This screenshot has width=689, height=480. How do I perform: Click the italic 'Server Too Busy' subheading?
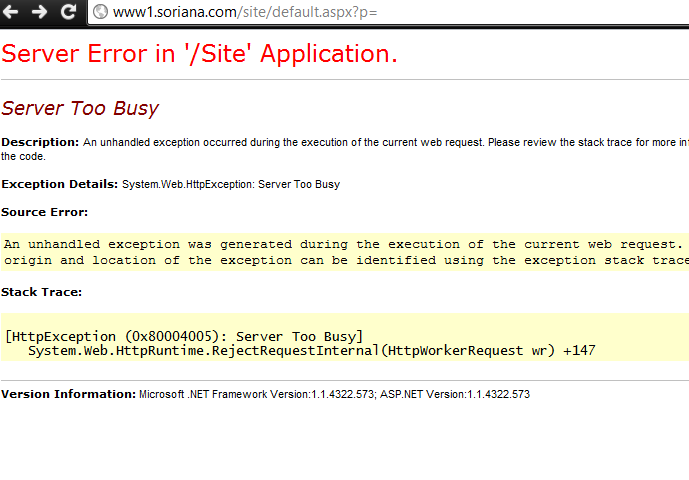pyautogui.click(x=80, y=108)
